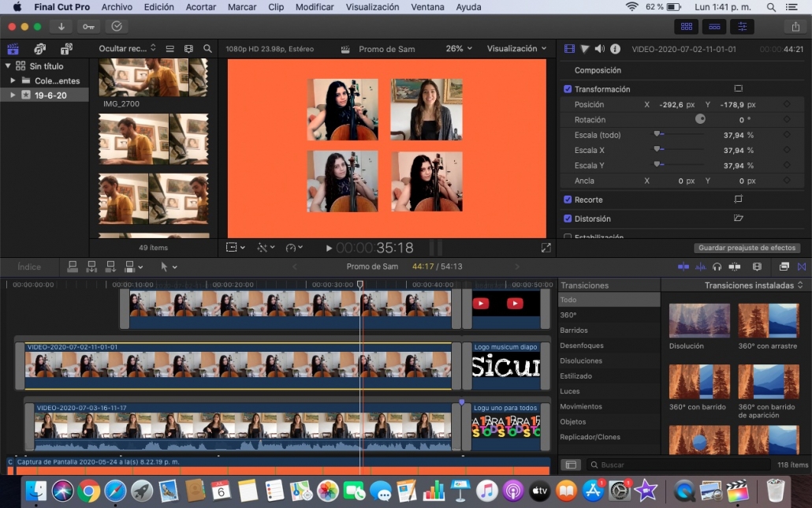Open the 26% zoom dropdown
The image size is (812, 508).
click(x=459, y=49)
